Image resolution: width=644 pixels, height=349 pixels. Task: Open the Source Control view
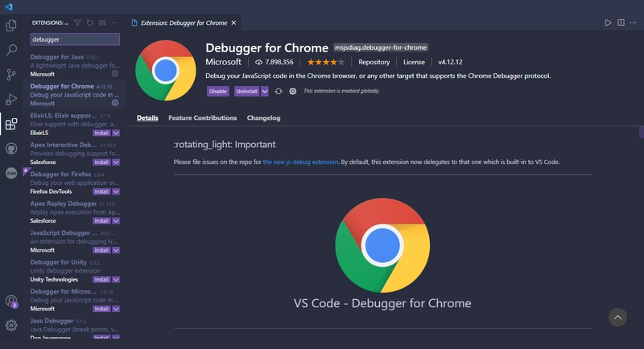(x=11, y=75)
